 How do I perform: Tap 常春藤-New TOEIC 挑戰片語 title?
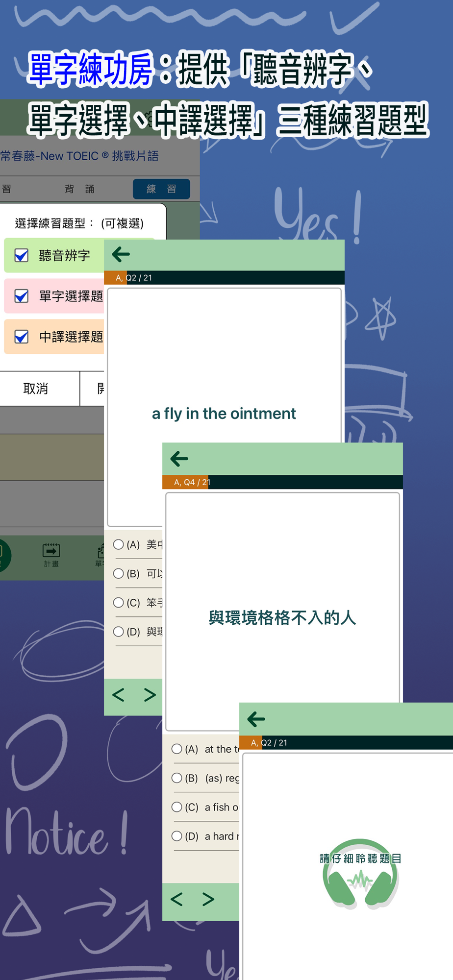click(79, 156)
